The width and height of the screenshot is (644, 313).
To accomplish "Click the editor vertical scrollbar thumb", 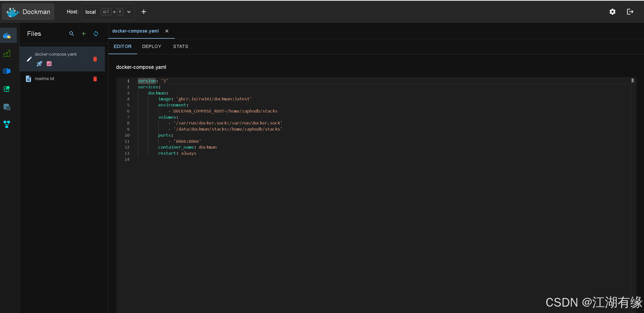I will [633, 81].
